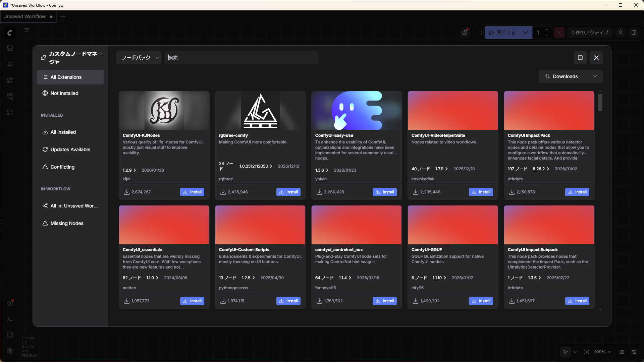
Task: Install the ComfyUI-KJNodes pack
Action: pyautogui.click(x=192, y=192)
